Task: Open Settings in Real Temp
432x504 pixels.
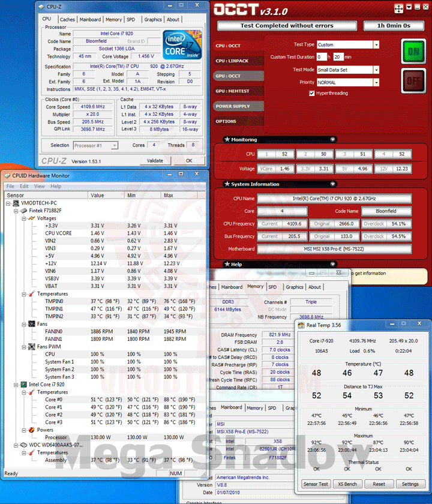Action: pos(410,484)
